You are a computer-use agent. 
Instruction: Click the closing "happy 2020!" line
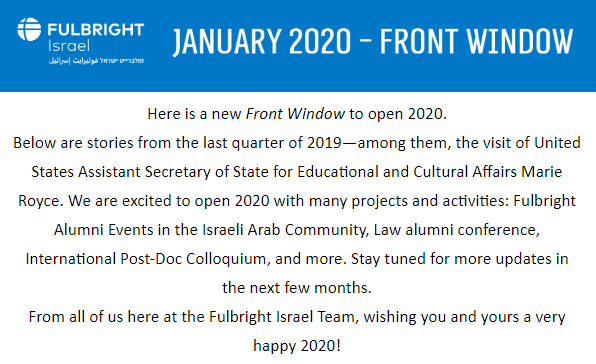pyautogui.click(x=297, y=346)
